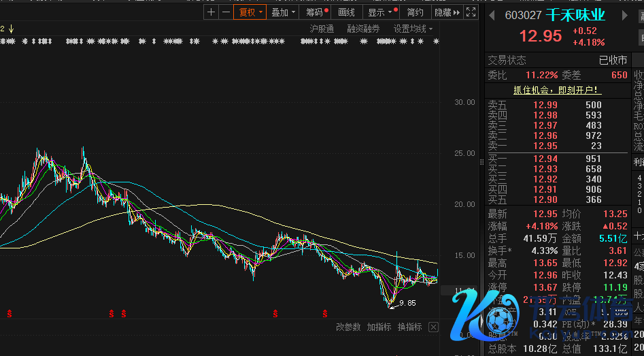Image resolution: width=644 pixels, height=356 pixels.
Task: Open the 叠加 overlay dropdown
Action: [x=283, y=12]
